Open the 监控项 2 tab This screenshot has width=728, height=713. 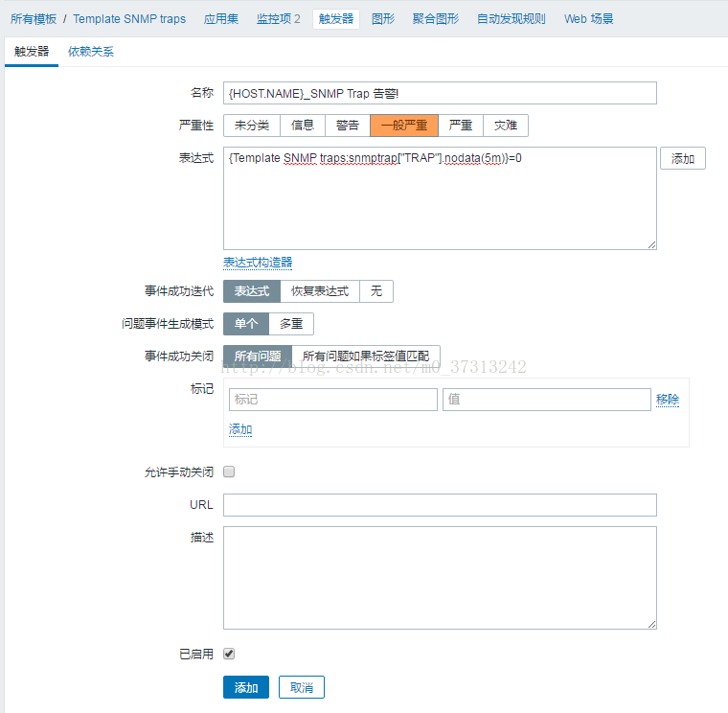(x=278, y=19)
